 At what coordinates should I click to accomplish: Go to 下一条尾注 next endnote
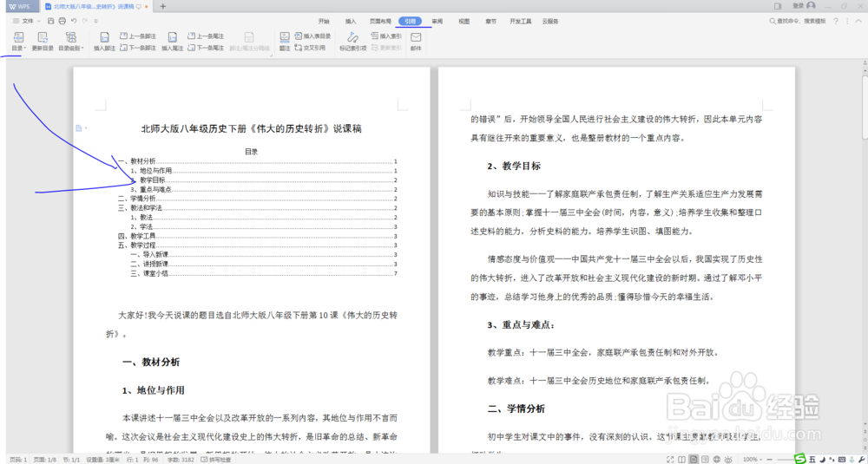206,48
